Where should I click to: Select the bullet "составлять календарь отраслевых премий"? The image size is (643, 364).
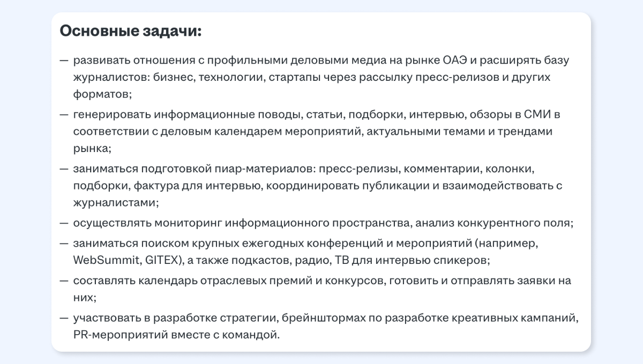[316, 289]
